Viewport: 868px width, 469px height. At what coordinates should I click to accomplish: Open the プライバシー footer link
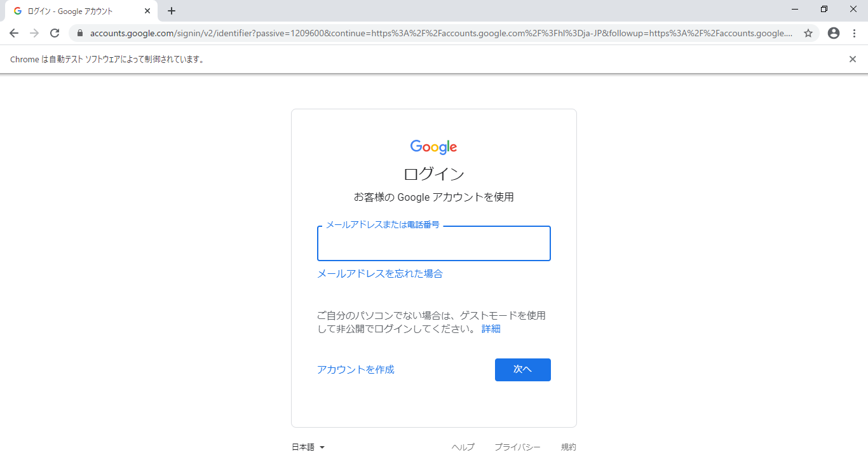518,447
